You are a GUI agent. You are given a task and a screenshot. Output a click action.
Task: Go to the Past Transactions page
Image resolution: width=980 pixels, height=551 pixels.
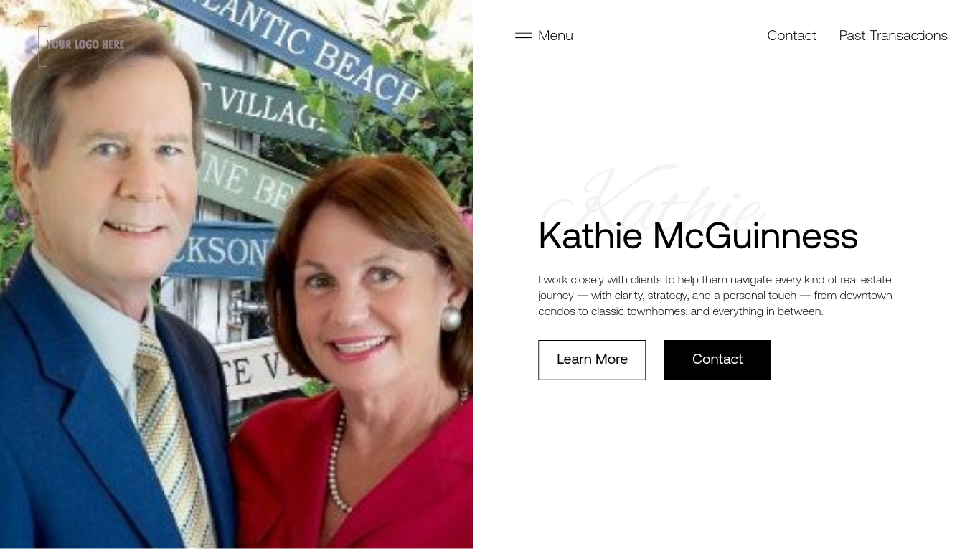tap(893, 35)
